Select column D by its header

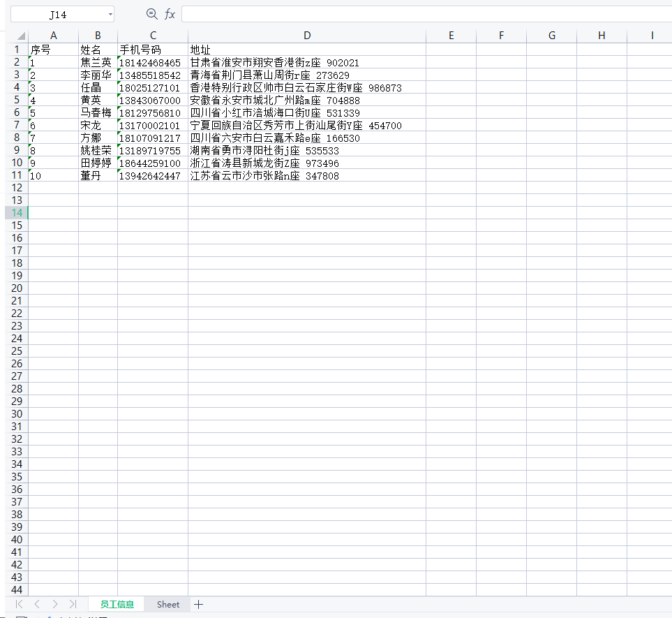(307, 35)
